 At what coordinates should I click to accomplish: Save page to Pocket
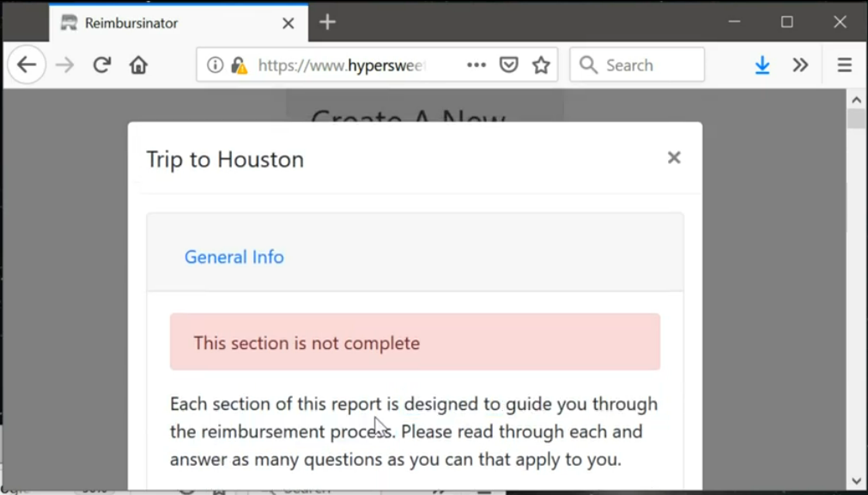(508, 64)
